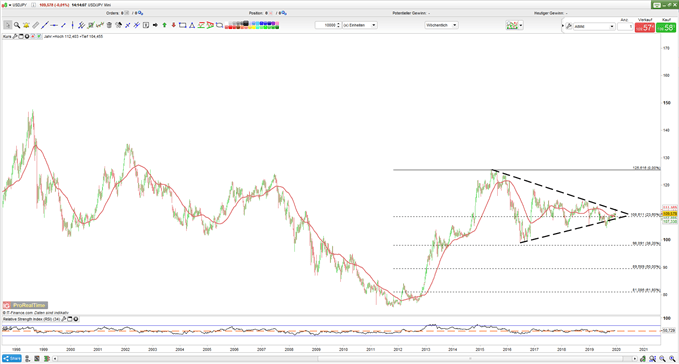Click the trash can delete-objects icon
Screen dimensions: 679x364
pyautogui.click(x=109, y=25)
